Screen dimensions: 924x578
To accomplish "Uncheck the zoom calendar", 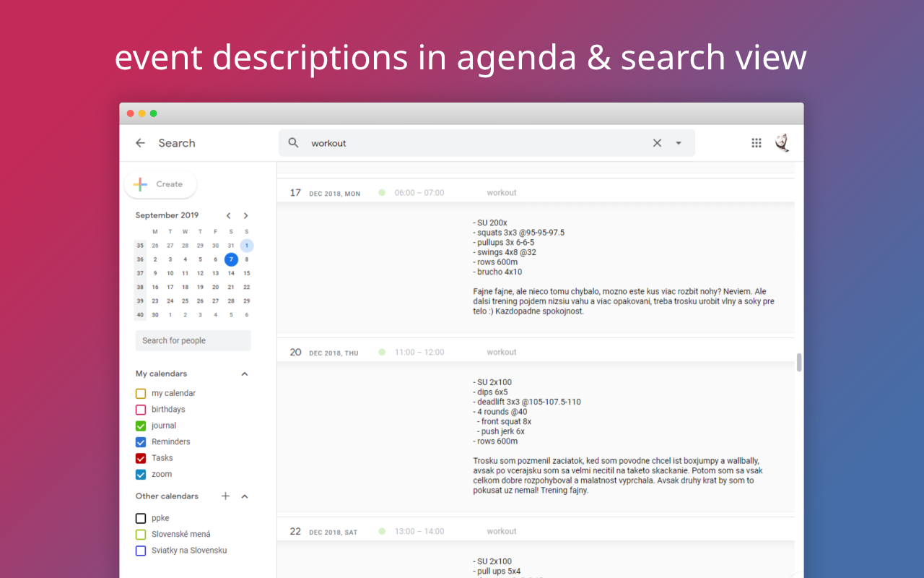I will (x=141, y=475).
